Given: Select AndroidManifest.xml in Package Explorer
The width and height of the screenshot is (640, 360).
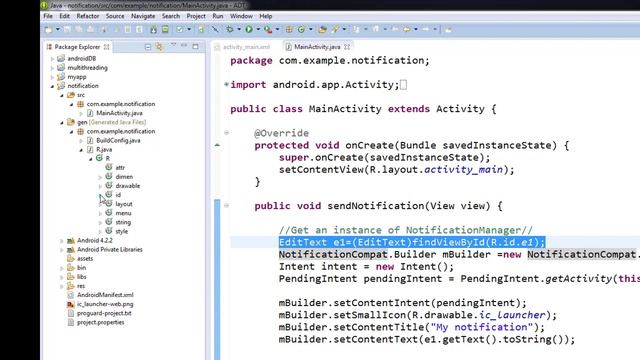Looking at the screenshot, I should tap(105, 295).
